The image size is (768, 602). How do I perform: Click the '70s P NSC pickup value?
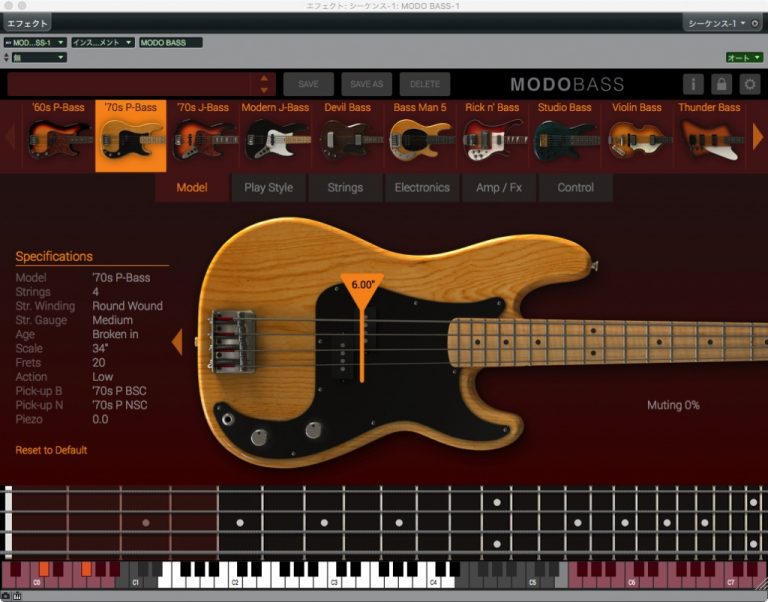click(x=120, y=405)
